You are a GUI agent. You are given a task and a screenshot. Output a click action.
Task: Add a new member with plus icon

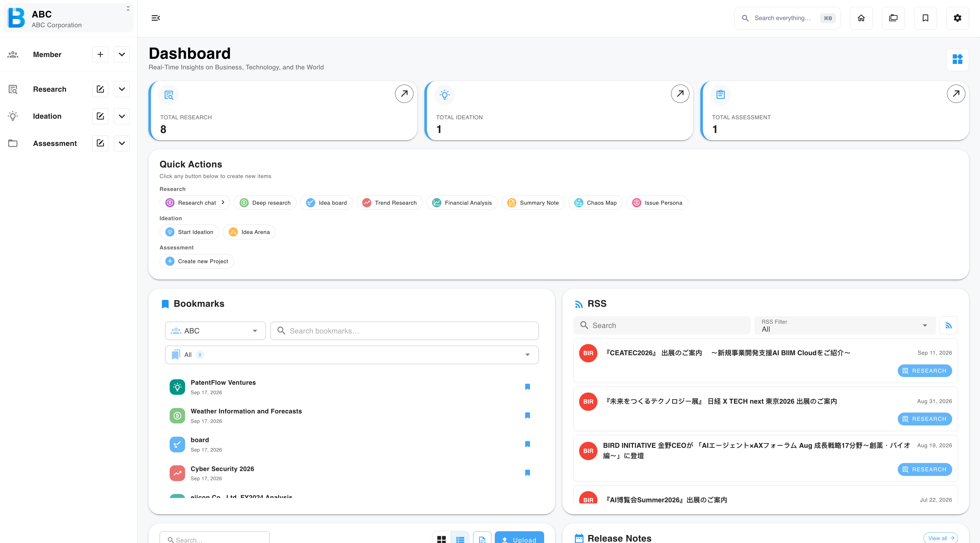100,54
